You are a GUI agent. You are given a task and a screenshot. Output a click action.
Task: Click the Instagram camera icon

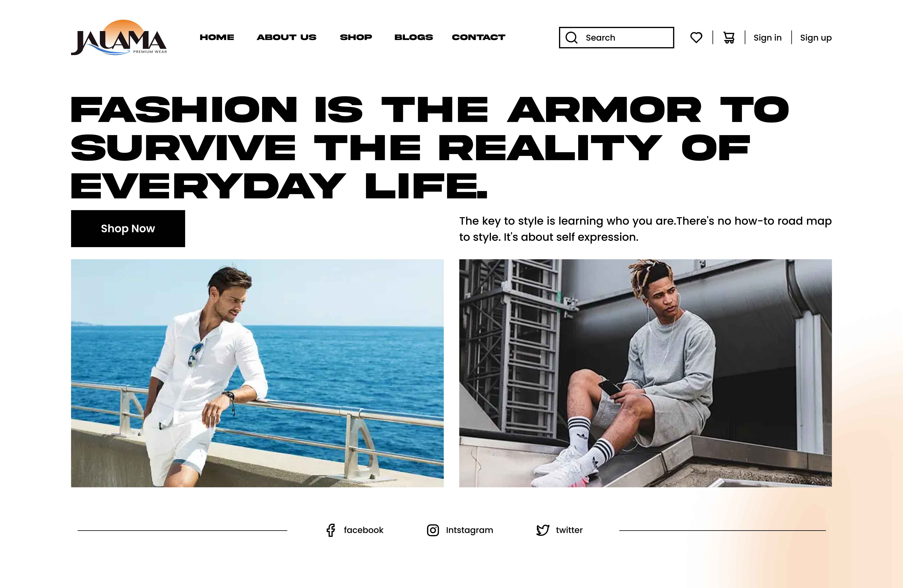433,530
